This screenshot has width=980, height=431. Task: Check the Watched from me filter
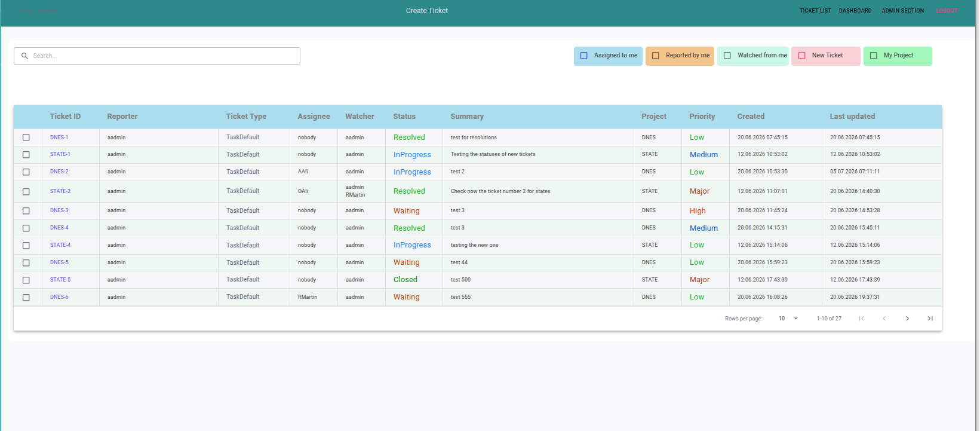click(x=727, y=56)
